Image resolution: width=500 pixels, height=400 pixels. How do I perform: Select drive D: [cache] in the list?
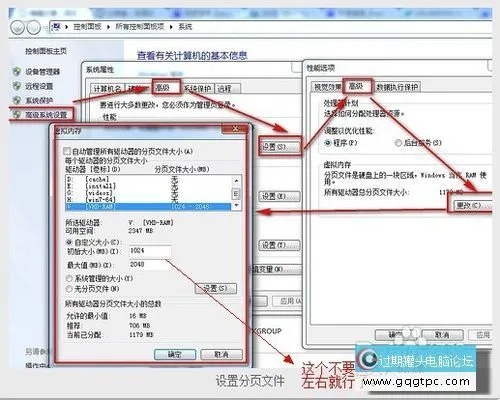[148, 179]
